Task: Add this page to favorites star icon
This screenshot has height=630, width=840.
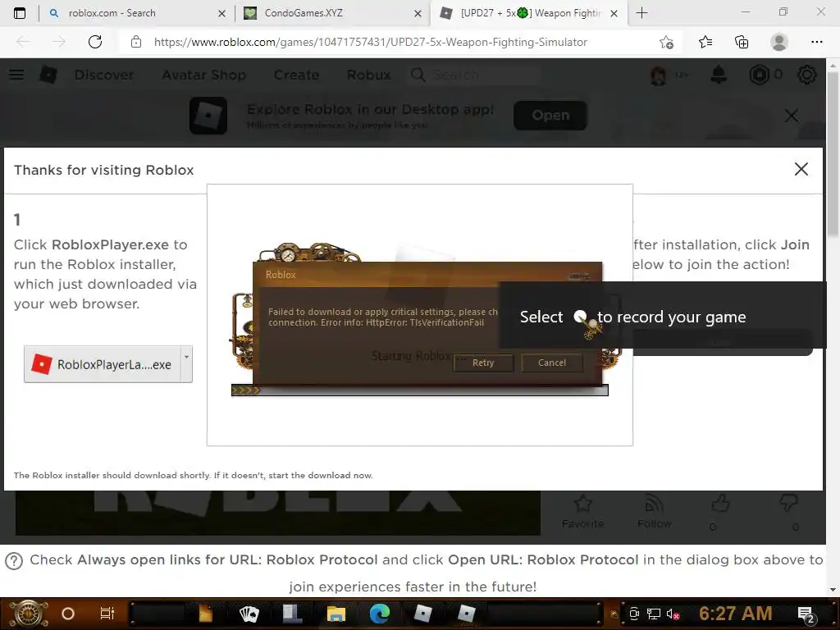Action: 666,42
